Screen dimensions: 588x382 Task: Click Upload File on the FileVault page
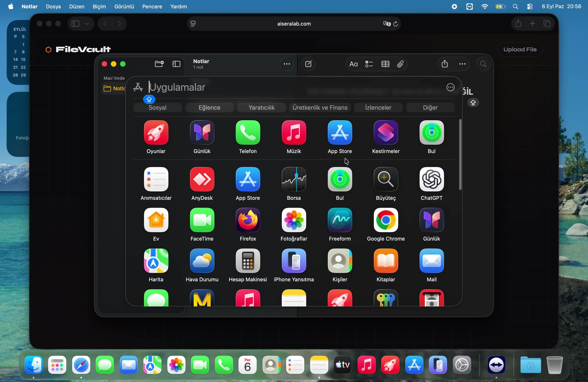click(520, 49)
